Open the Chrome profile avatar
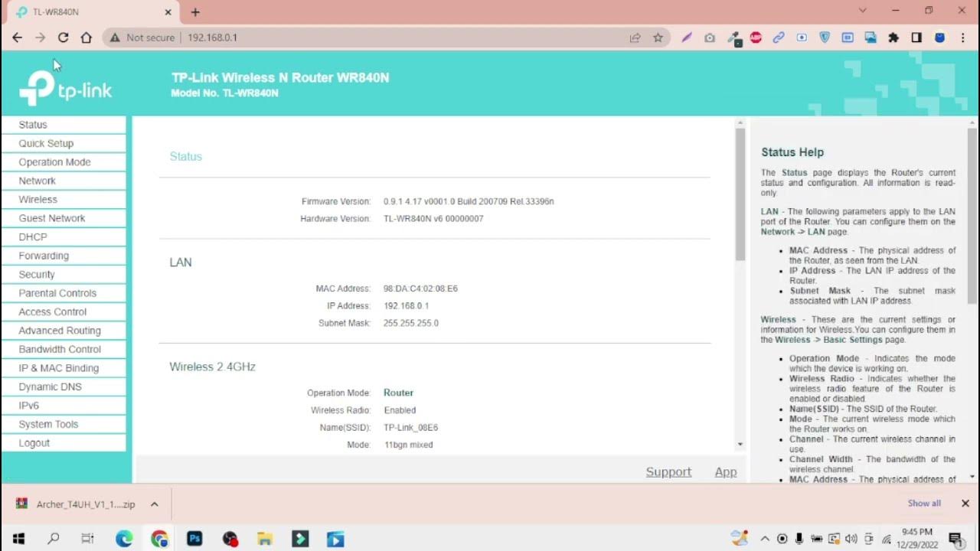Image resolution: width=980 pixels, height=551 pixels. point(939,37)
